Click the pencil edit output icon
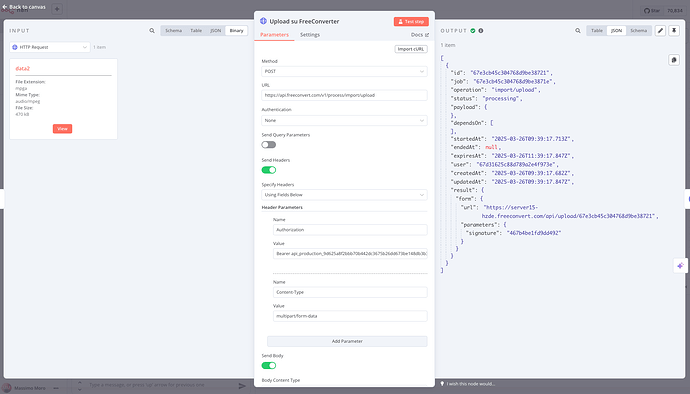This screenshot has width=690, height=394. [660, 31]
